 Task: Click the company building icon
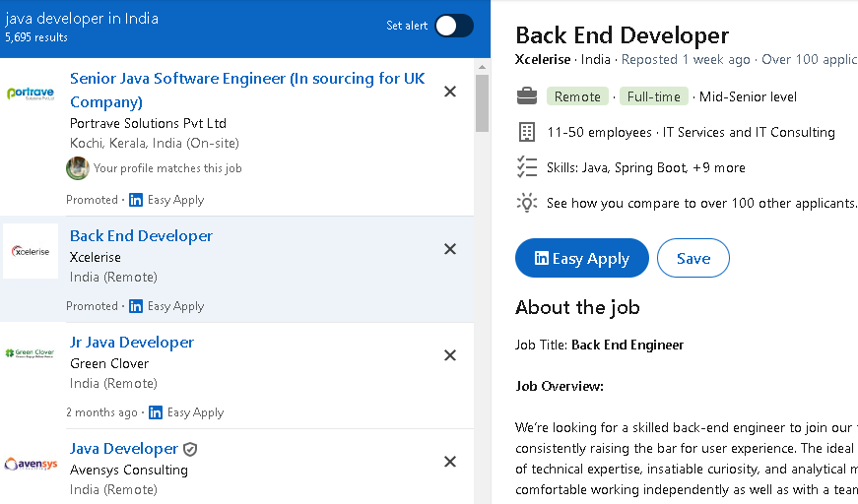point(526,132)
